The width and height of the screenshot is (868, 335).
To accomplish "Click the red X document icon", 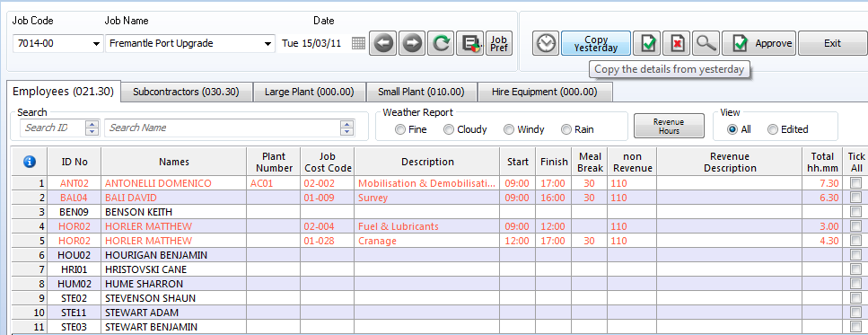I will [677, 43].
